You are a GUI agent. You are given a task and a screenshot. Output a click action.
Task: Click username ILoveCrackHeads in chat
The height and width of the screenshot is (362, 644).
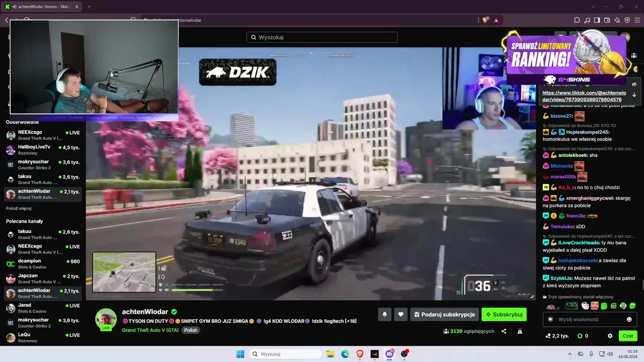[579, 242]
